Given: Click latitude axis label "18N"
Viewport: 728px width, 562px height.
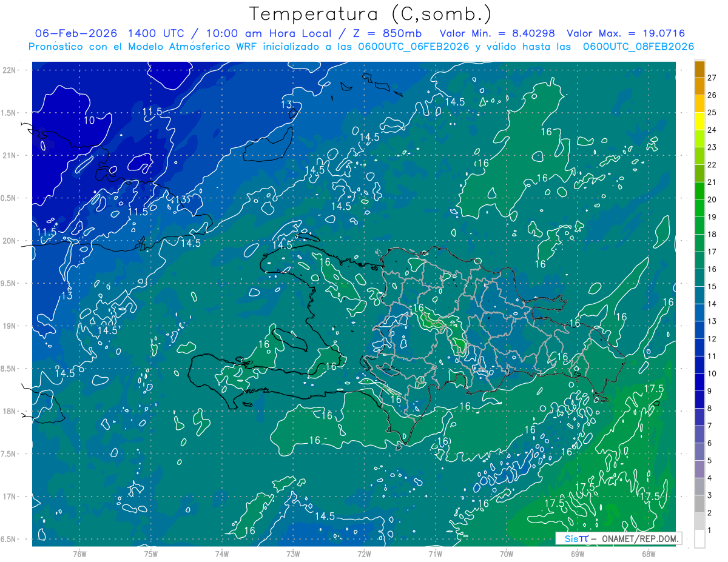Looking at the screenshot, I should [x=9, y=412].
